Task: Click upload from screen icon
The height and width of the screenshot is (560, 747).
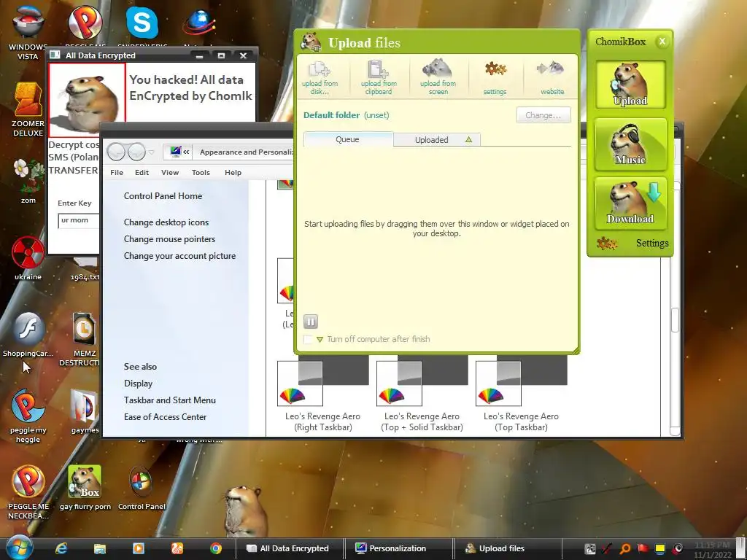Action: click(438, 77)
